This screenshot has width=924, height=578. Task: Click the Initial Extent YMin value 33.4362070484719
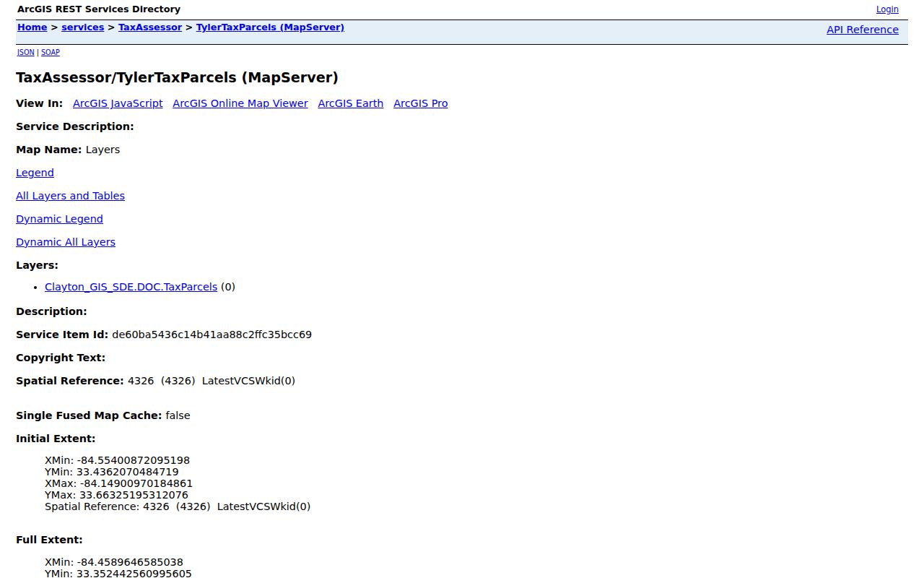click(128, 472)
